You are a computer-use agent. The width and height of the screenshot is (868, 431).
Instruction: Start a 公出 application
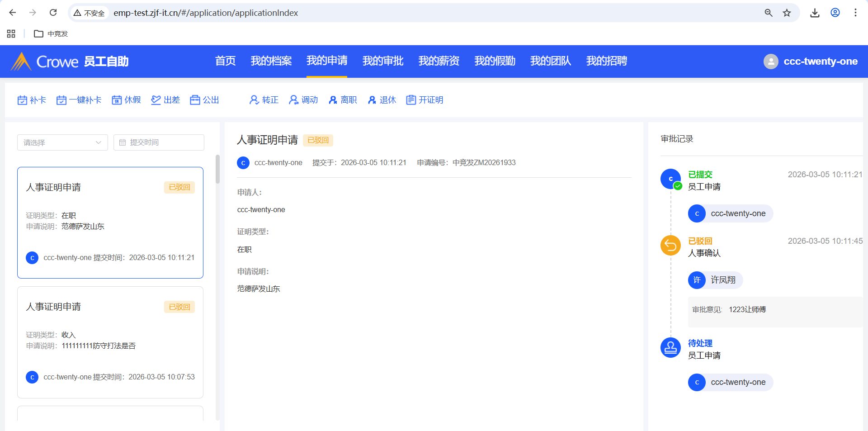point(205,100)
